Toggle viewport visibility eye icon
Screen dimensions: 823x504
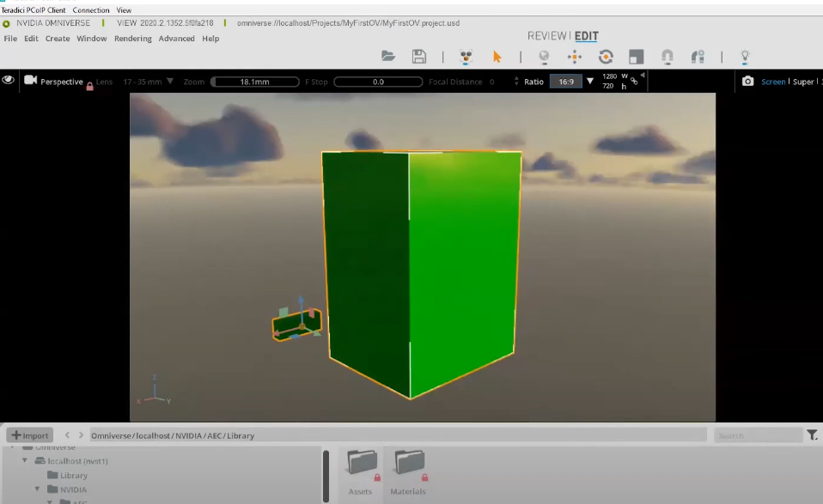[x=8, y=80]
